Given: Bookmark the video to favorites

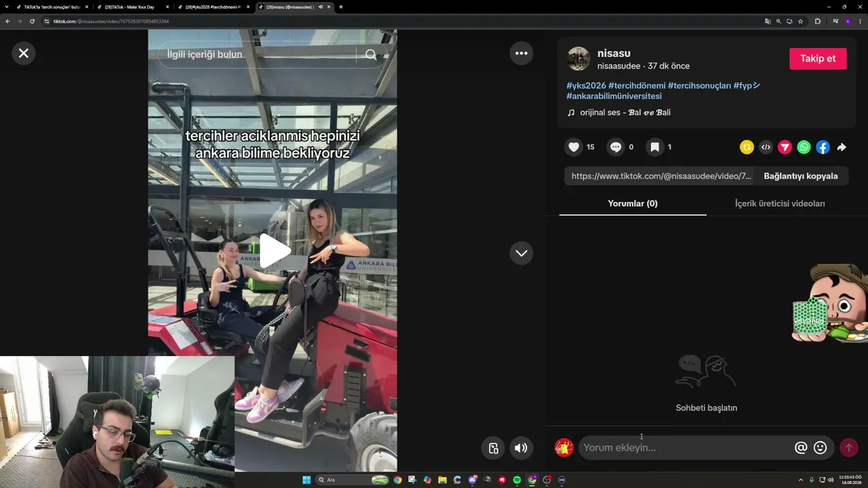Looking at the screenshot, I should 654,147.
